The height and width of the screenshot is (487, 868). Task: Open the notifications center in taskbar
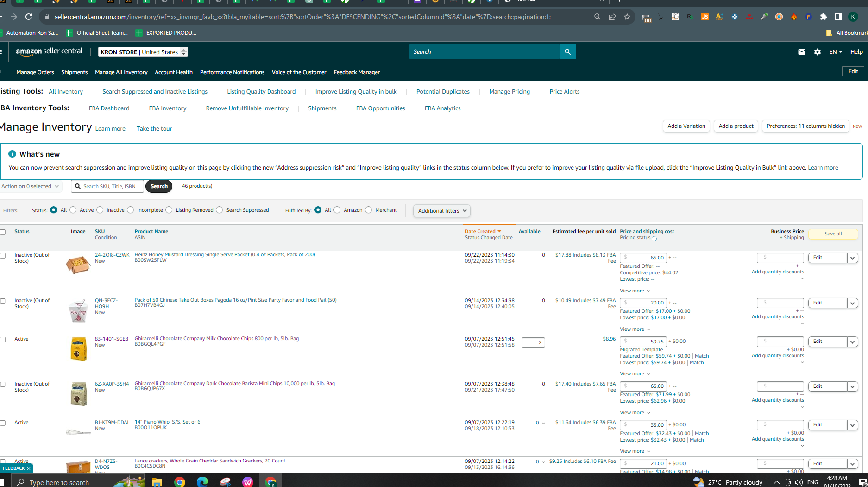863,482
